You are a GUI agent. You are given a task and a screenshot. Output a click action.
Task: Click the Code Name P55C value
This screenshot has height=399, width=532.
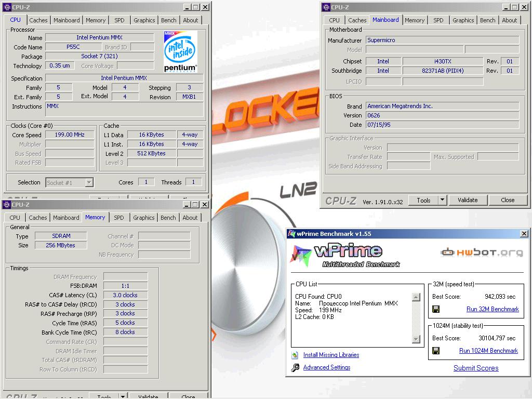point(73,47)
